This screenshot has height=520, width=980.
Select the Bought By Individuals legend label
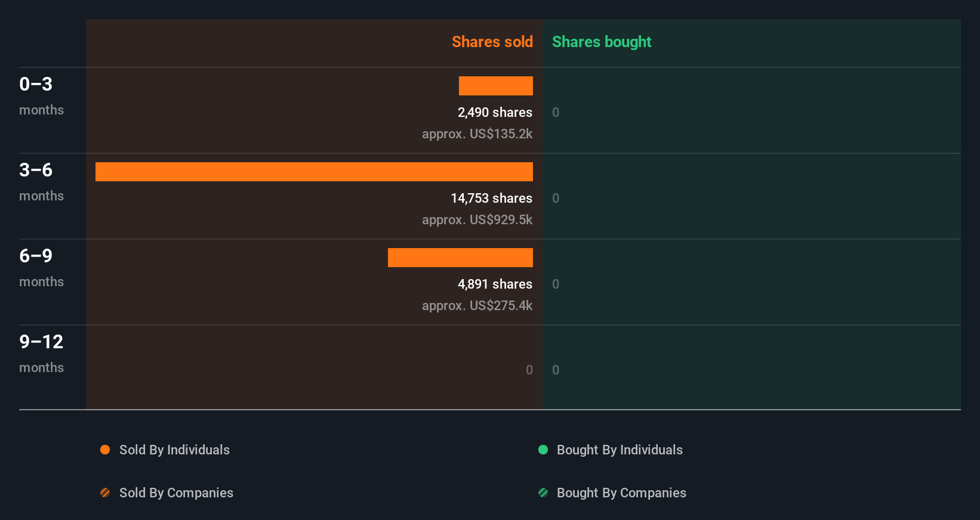coord(620,450)
